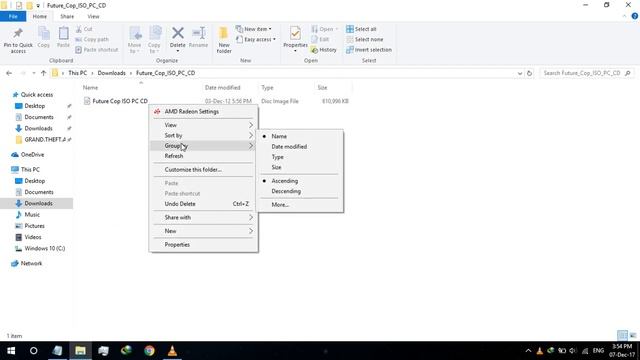Switch to the Share tab
This screenshot has width=640, height=360.
[67, 16]
